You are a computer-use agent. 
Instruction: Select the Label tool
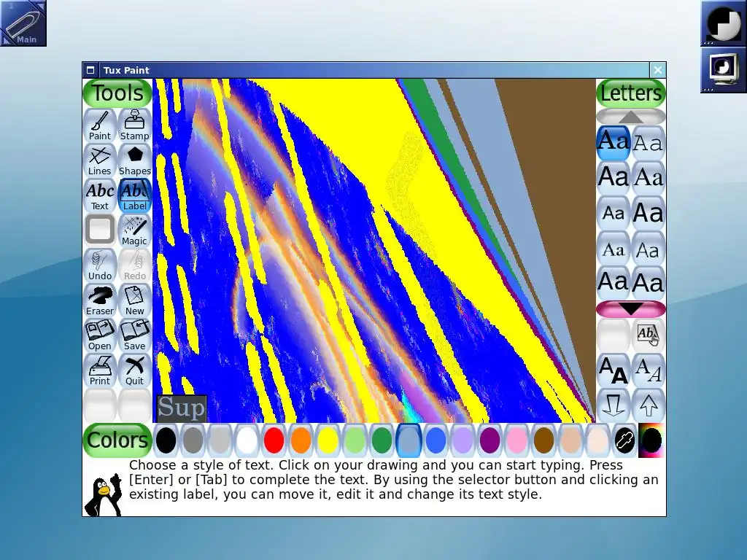click(x=135, y=195)
